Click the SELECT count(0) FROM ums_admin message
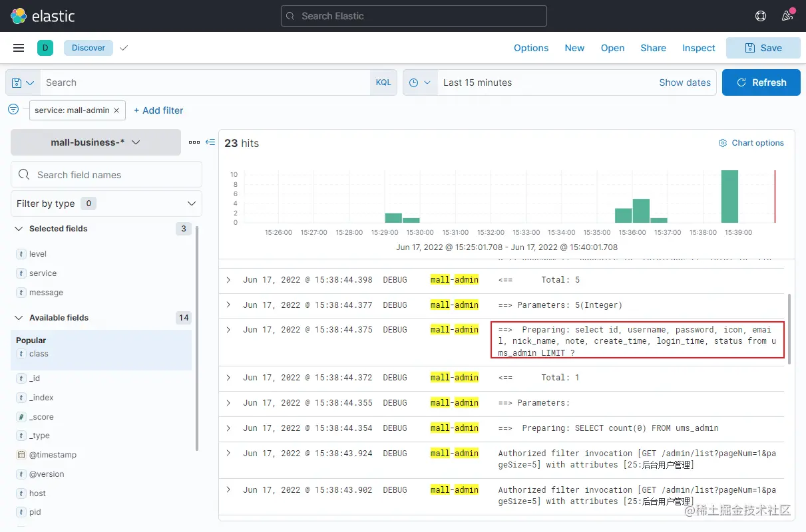The width and height of the screenshot is (806, 532). [608, 428]
